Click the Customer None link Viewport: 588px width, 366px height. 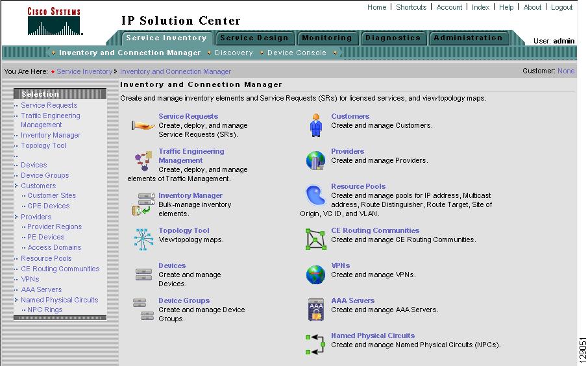[x=566, y=71]
